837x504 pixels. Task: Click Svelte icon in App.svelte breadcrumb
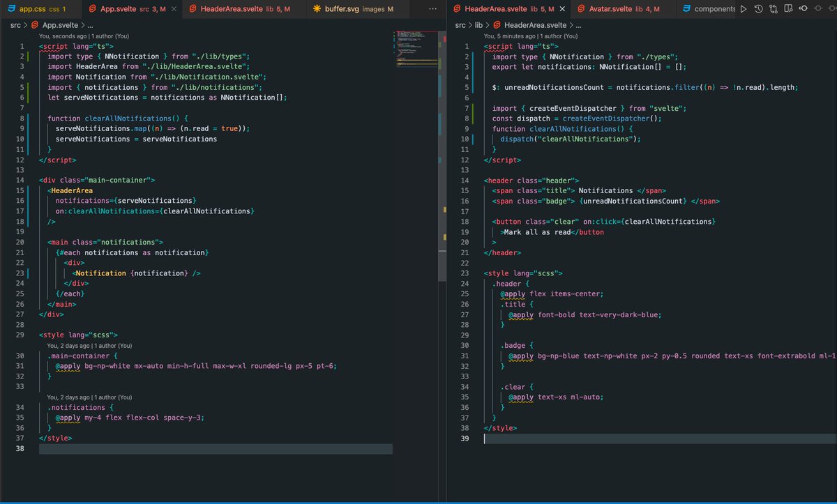point(36,24)
